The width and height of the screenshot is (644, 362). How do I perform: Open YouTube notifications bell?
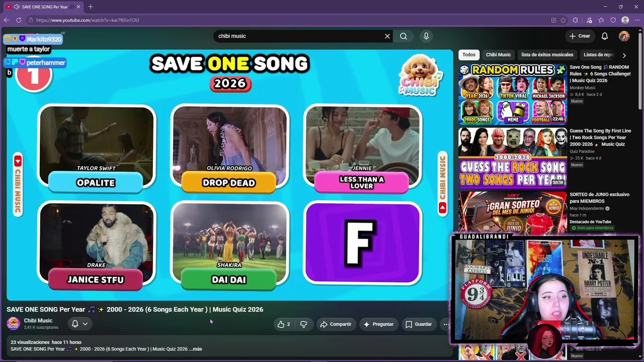605,36
